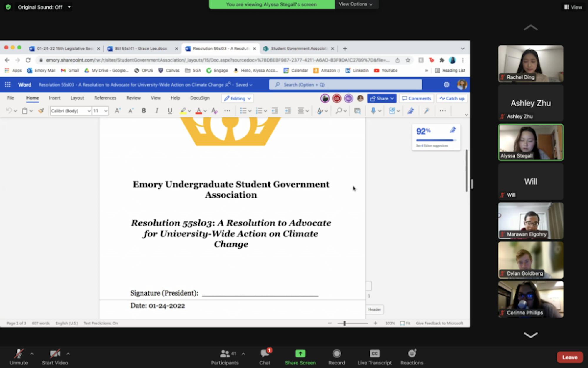Switch to the Layout ribbon tab
Image resolution: width=588 pixels, height=368 pixels.
click(x=77, y=98)
